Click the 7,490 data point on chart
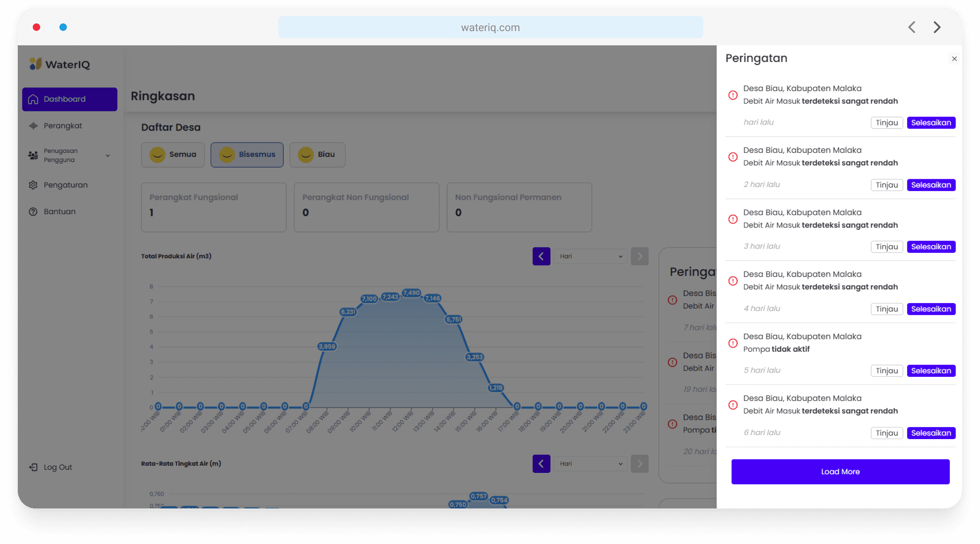 point(411,293)
